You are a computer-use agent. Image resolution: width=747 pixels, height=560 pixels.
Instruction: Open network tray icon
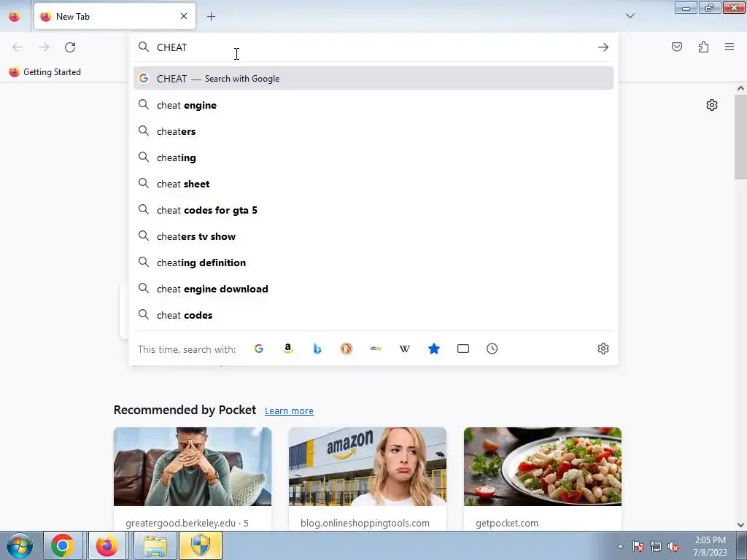[x=656, y=546]
